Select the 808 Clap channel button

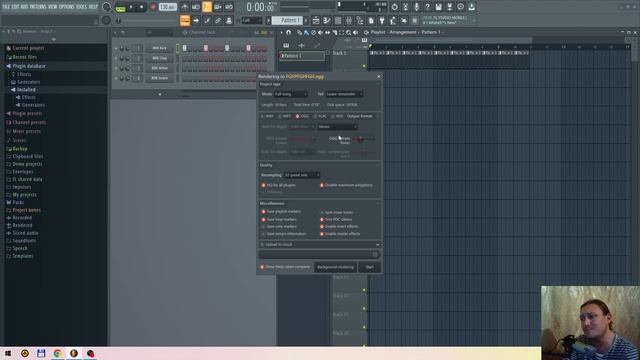pyautogui.click(x=160, y=58)
